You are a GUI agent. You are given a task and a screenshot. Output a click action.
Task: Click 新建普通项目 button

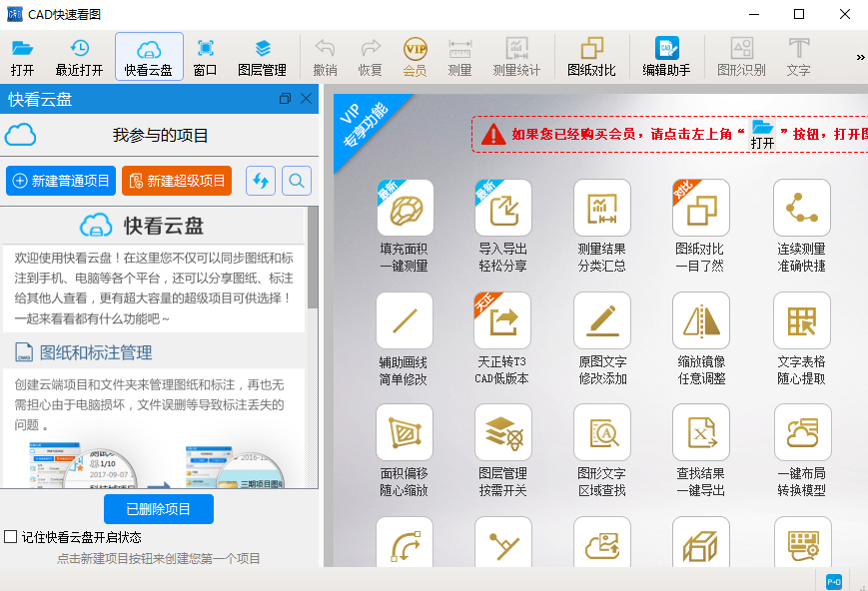(x=61, y=181)
